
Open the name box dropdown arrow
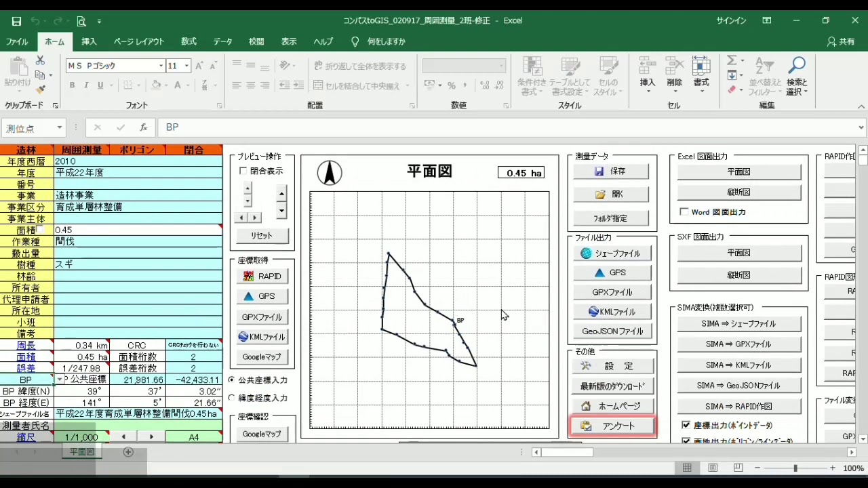[60, 127]
